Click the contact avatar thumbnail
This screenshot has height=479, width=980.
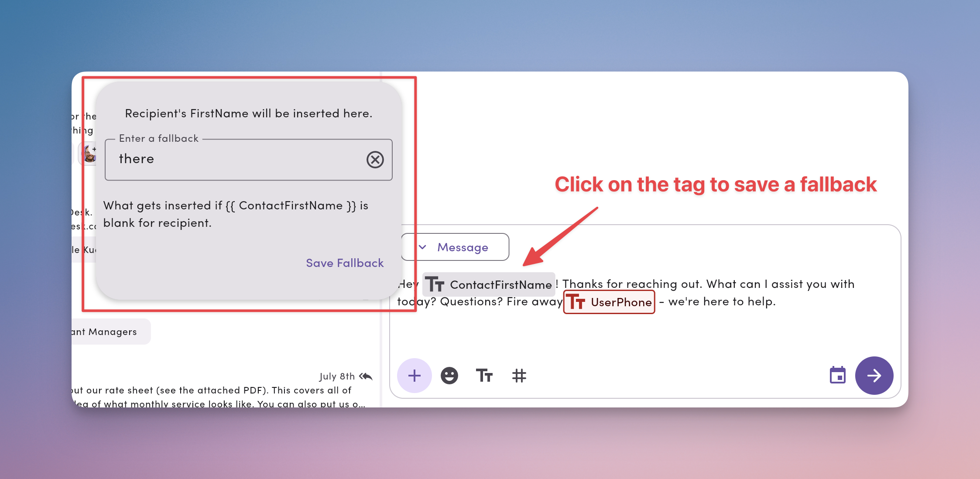[x=89, y=154]
